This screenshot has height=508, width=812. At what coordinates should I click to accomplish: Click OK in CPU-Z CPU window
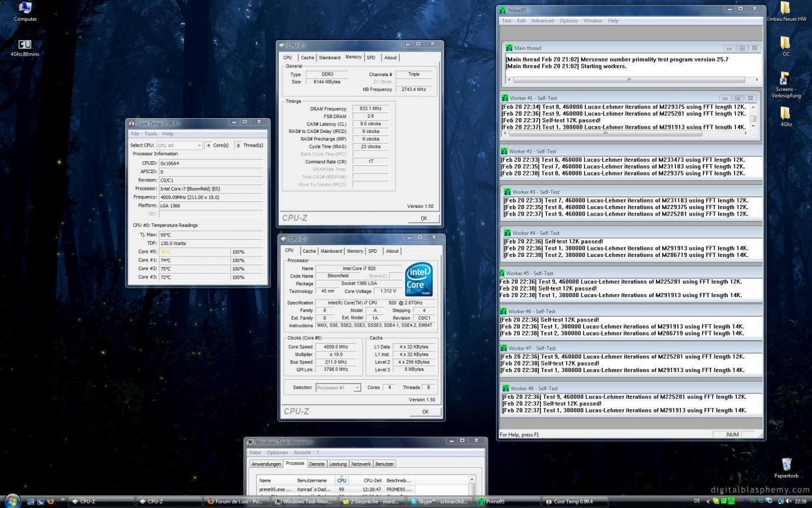425,412
